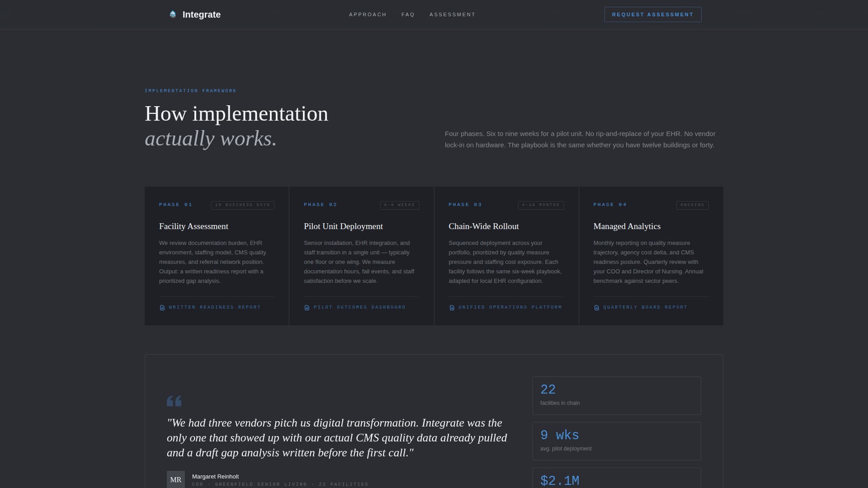Click the 'Facility Assessment' heading
The width and height of the screenshot is (868, 488).
tap(193, 226)
